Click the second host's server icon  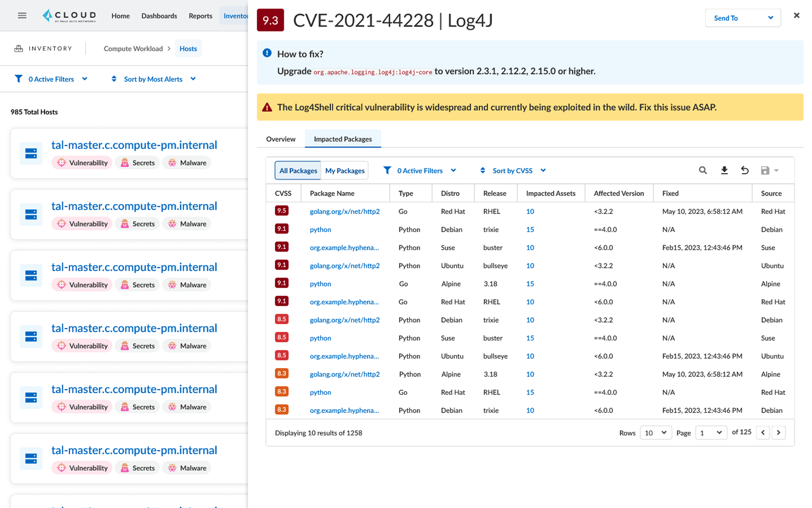click(x=31, y=214)
